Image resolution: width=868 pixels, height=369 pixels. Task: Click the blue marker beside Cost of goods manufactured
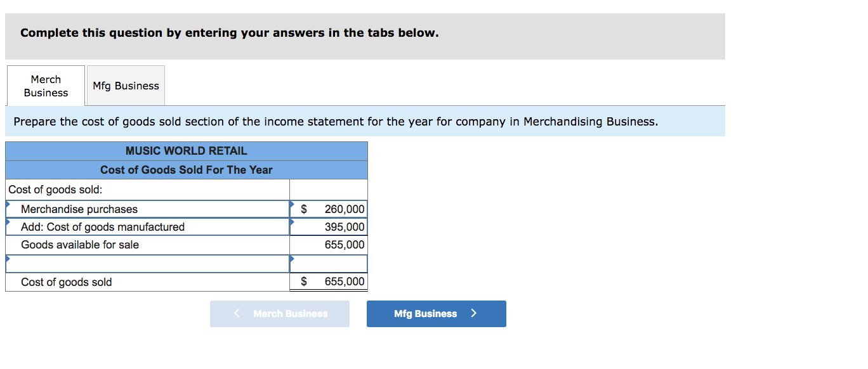tap(8, 222)
